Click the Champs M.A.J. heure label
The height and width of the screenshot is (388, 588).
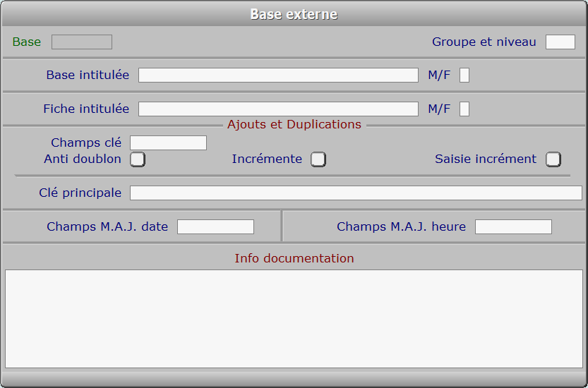(x=401, y=226)
